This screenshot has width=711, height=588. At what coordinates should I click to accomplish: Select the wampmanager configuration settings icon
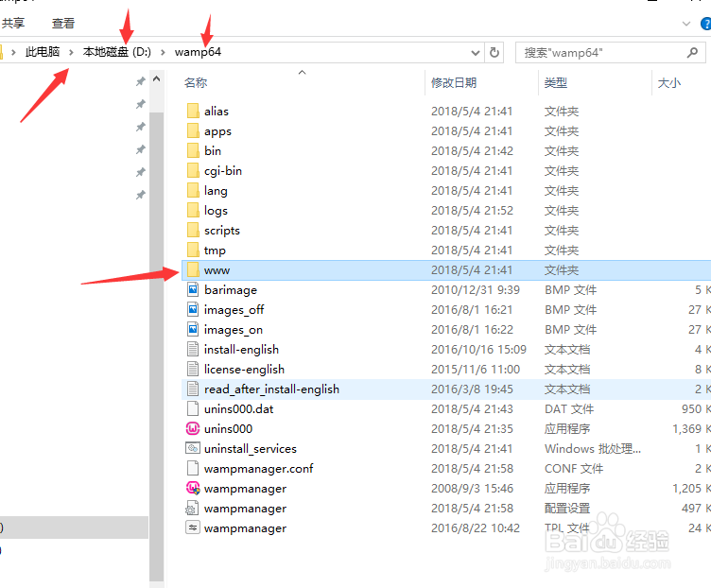[193, 509]
